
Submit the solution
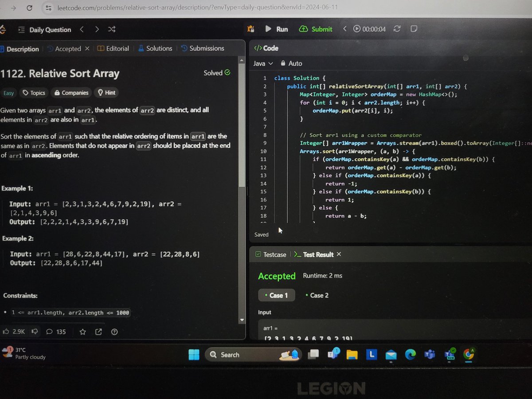click(316, 29)
